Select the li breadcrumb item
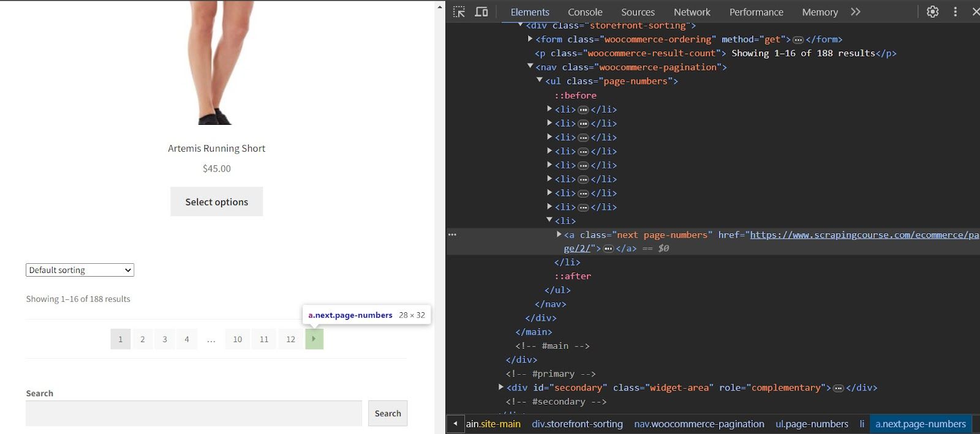This screenshot has height=434, width=980. click(x=862, y=424)
